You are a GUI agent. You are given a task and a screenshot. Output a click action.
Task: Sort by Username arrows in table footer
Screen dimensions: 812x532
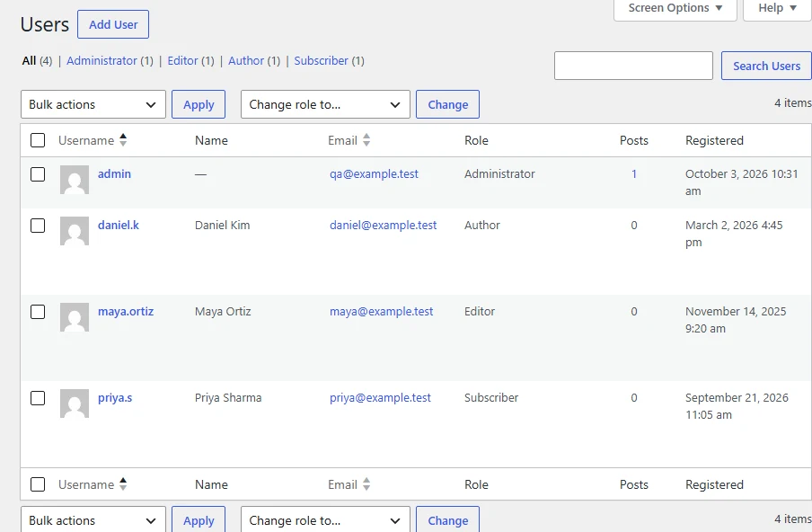[x=123, y=484]
